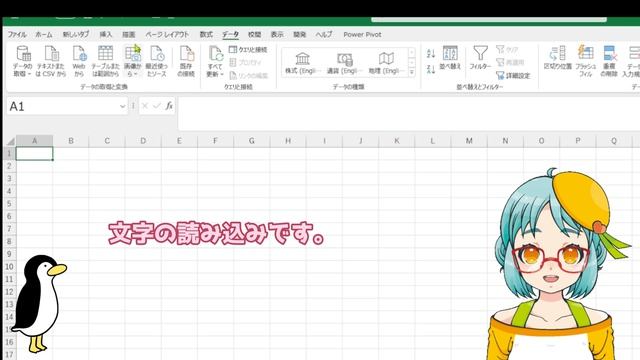Click cell A1
The height and width of the screenshot is (360, 640).
(34, 153)
